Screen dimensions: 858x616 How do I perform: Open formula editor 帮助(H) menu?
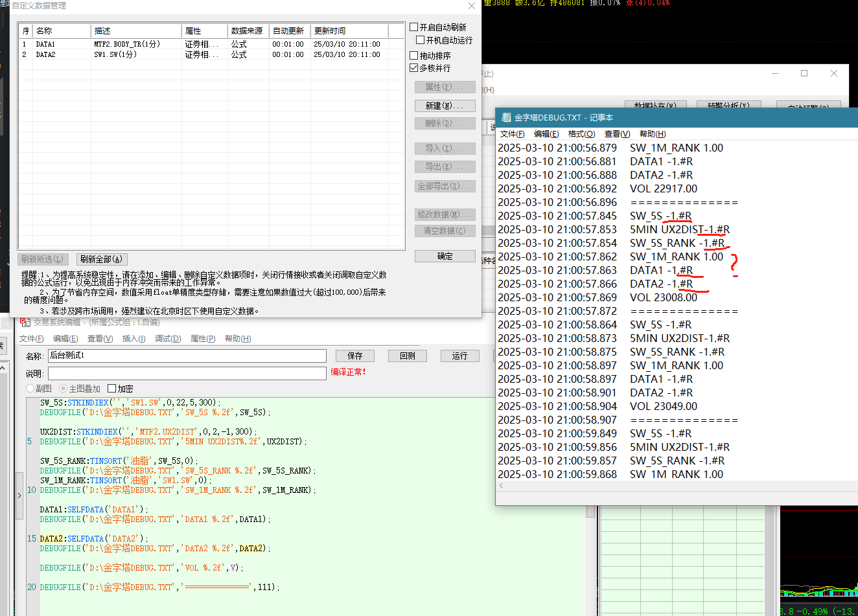tap(238, 339)
